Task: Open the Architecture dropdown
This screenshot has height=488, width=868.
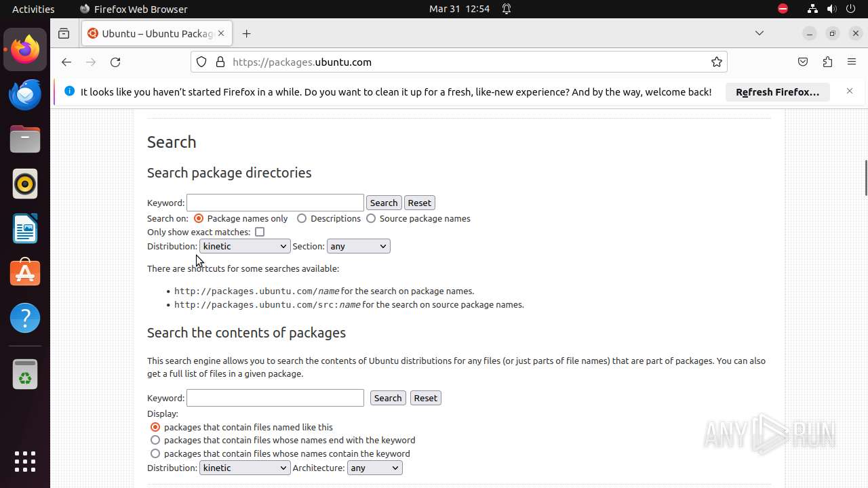Action: 374,468
